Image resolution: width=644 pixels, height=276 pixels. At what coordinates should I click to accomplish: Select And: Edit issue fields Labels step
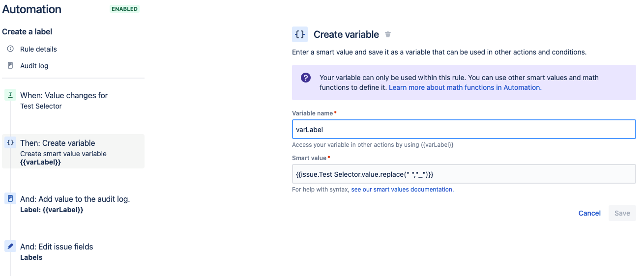(73, 251)
